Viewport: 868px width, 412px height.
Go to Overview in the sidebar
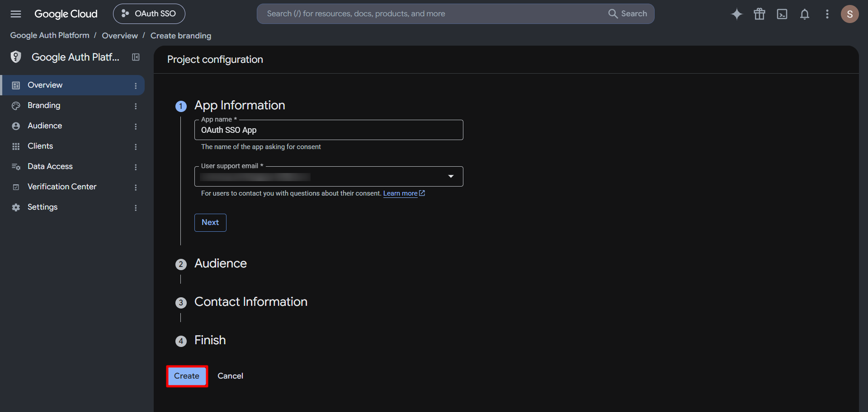click(x=72, y=85)
